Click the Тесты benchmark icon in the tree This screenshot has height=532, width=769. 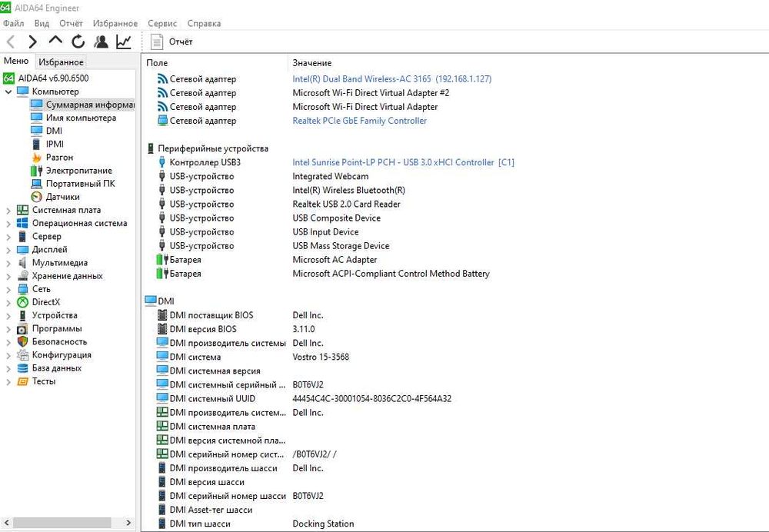tap(22, 381)
